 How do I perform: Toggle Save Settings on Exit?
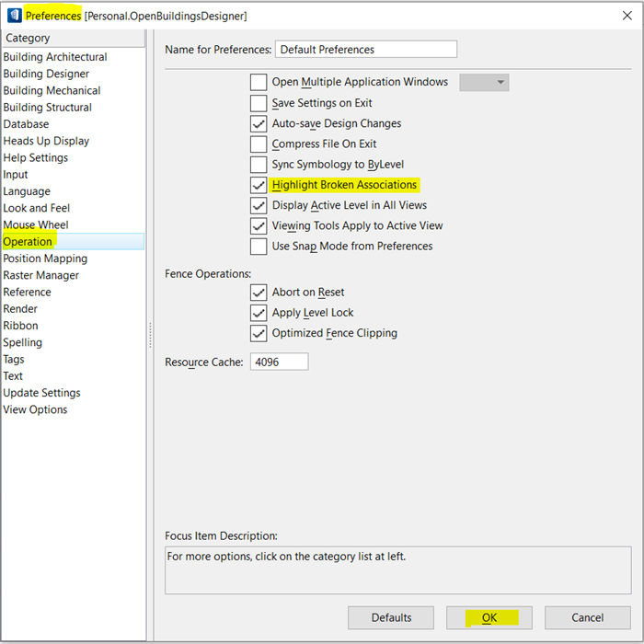tap(259, 103)
